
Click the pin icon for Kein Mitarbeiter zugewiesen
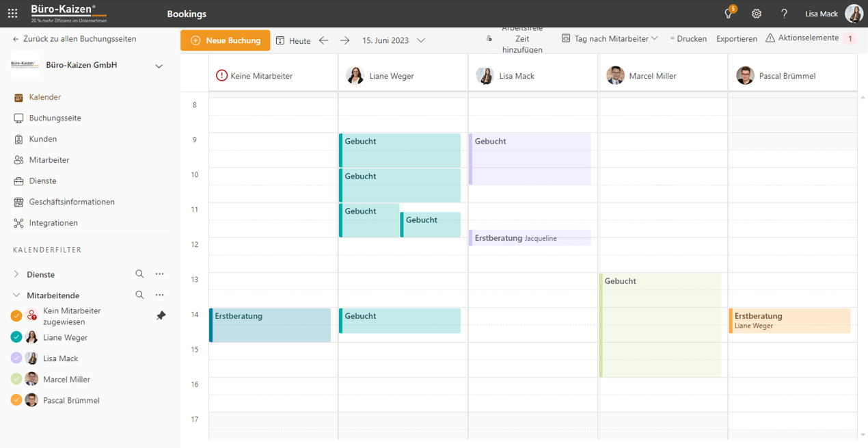click(161, 316)
